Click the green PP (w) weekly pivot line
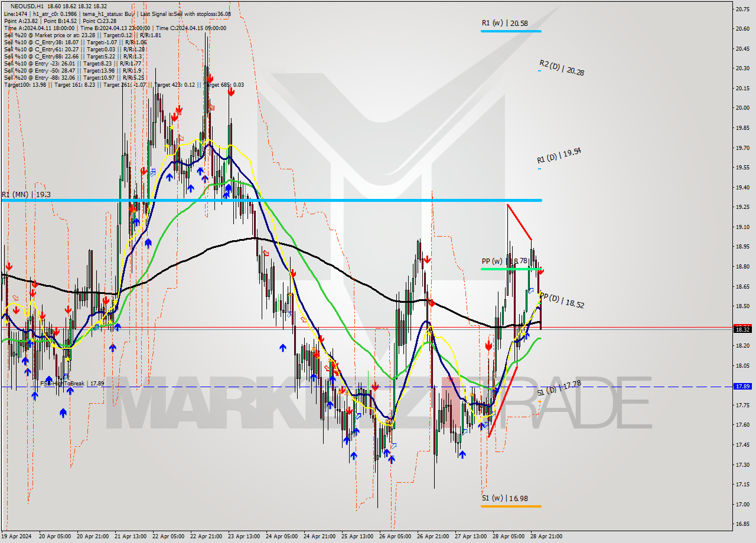The image size is (756, 543). point(511,269)
